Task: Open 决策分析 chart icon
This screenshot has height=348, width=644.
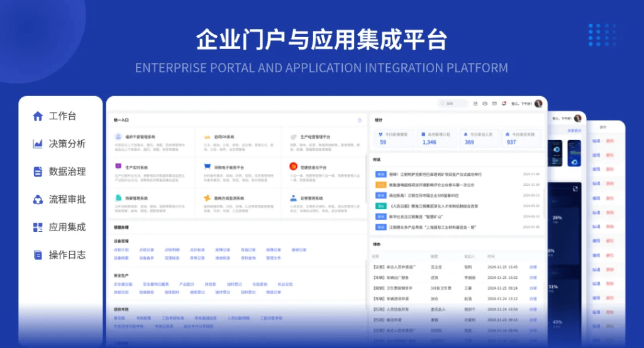Action: (x=38, y=144)
